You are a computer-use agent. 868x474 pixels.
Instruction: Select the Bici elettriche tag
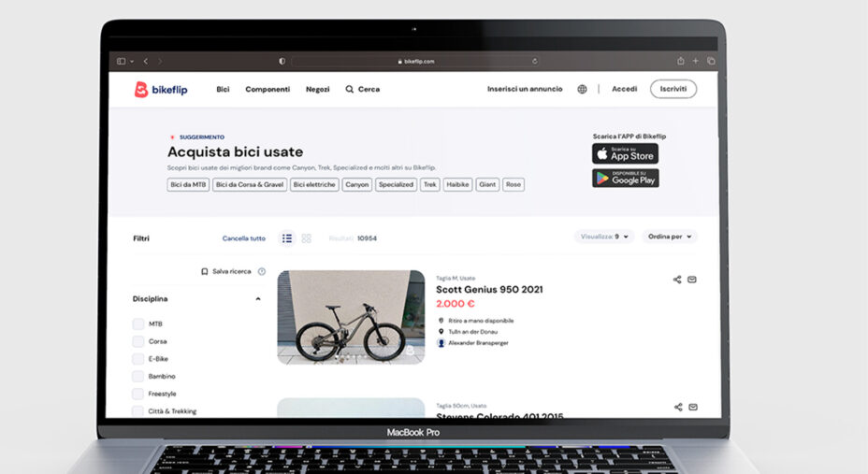pos(314,185)
